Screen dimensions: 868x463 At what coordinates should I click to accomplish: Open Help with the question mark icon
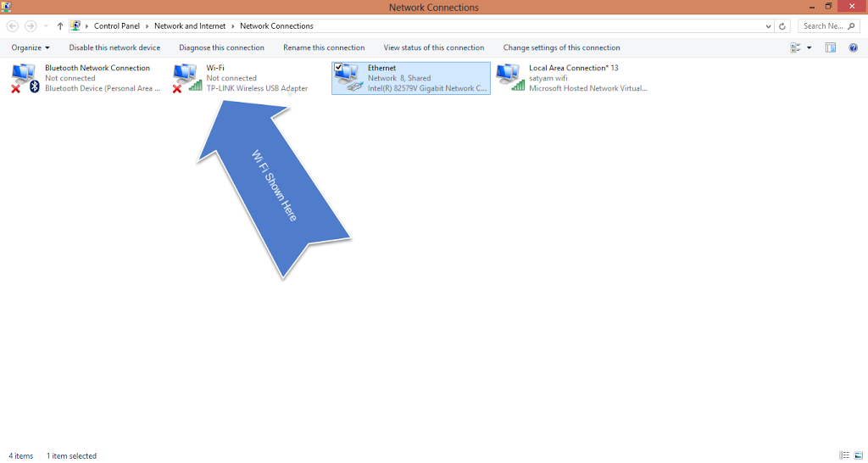click(853, 47)
